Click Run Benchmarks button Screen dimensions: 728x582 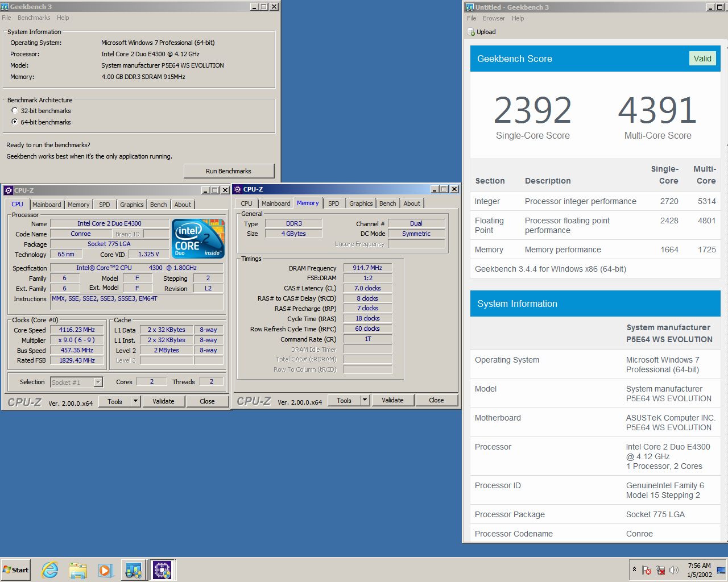pyautogui.click(x=229, y=171)
